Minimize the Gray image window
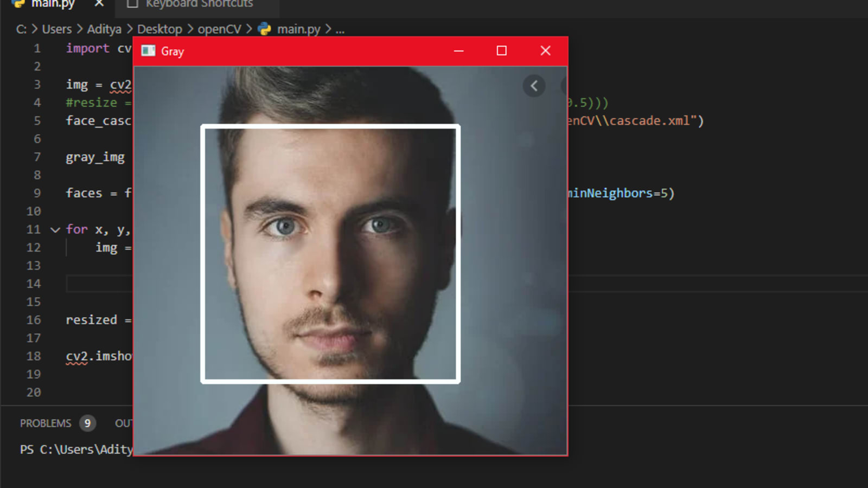 pyautogui.click(x=458, y=51)
